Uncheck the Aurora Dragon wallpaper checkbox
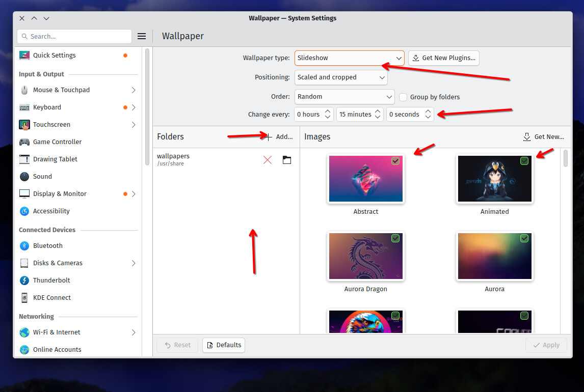The height and width of the screenshot is (392, 584). (395, 238)
